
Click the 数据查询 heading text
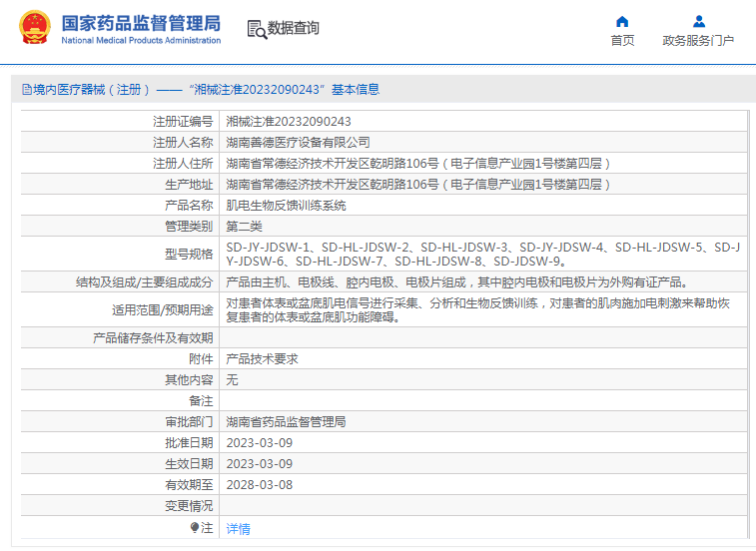click(294, 28)
